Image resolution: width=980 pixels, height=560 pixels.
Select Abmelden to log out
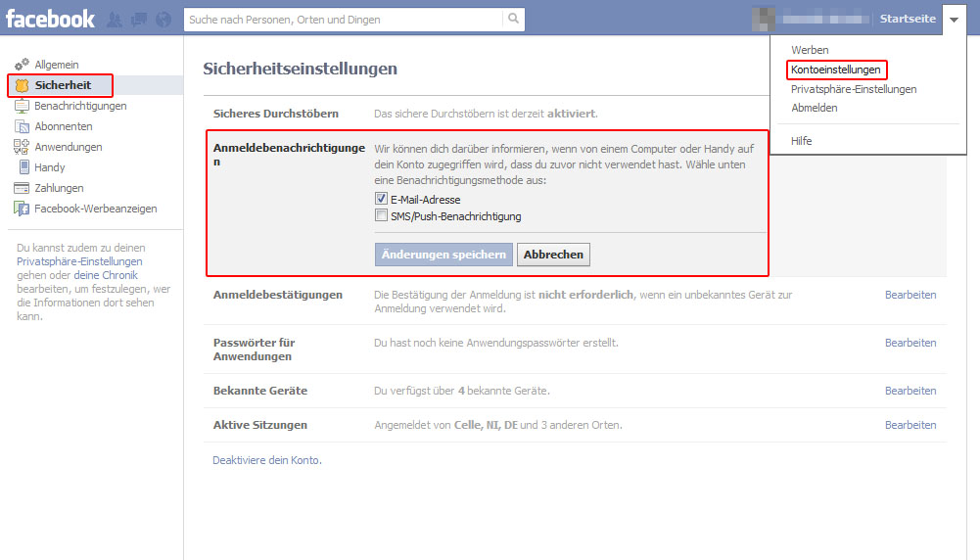[814, 108]
